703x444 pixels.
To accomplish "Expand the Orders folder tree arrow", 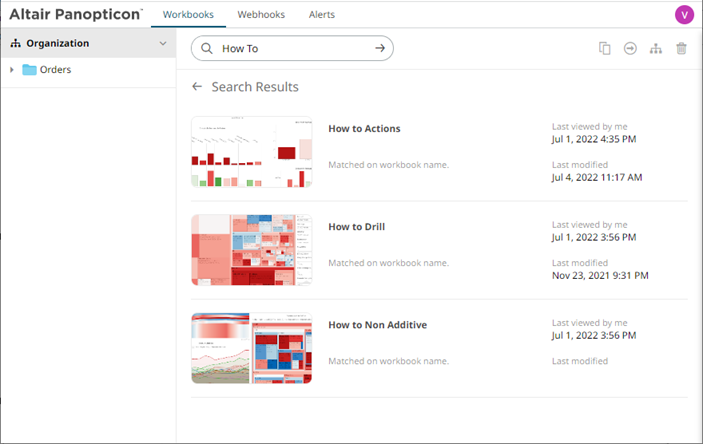I will coord(11,70).
